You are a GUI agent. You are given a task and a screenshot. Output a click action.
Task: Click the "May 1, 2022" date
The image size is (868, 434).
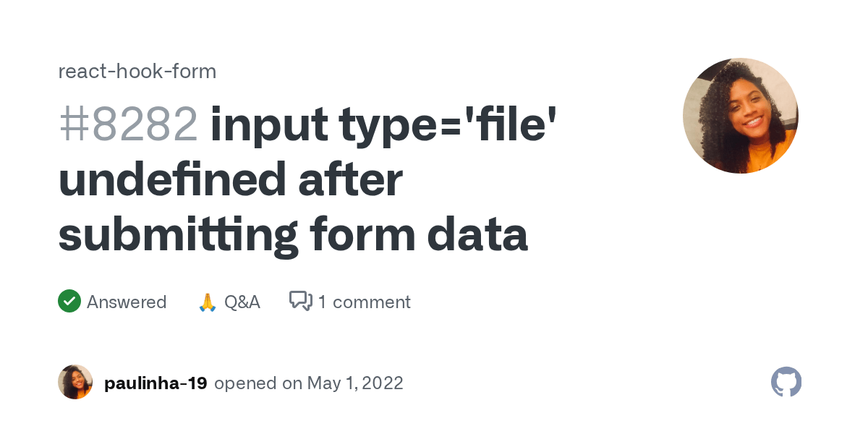click(x=355, y=383)
